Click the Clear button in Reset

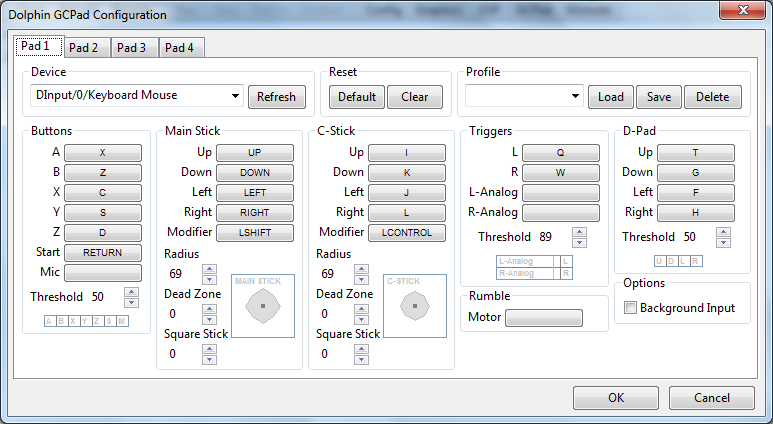point(415,97)
